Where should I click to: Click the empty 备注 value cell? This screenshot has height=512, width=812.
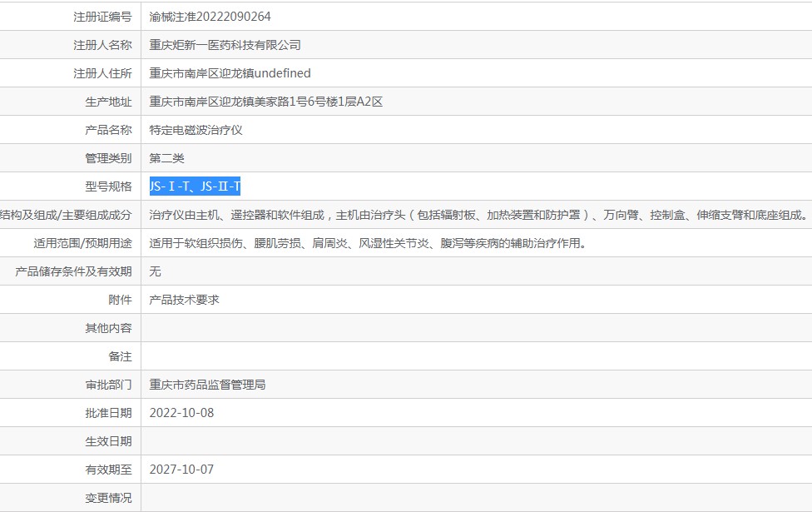click(x=477, y=356)
